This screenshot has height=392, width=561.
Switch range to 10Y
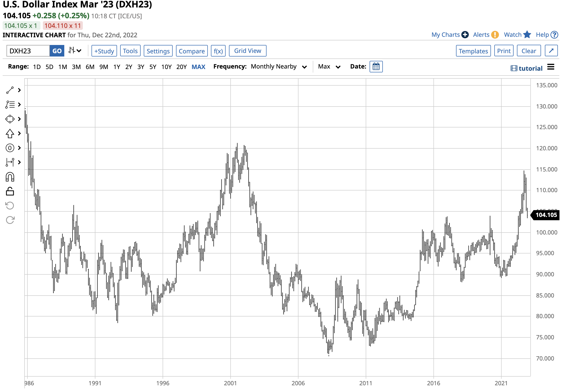(x=166, y=67)
